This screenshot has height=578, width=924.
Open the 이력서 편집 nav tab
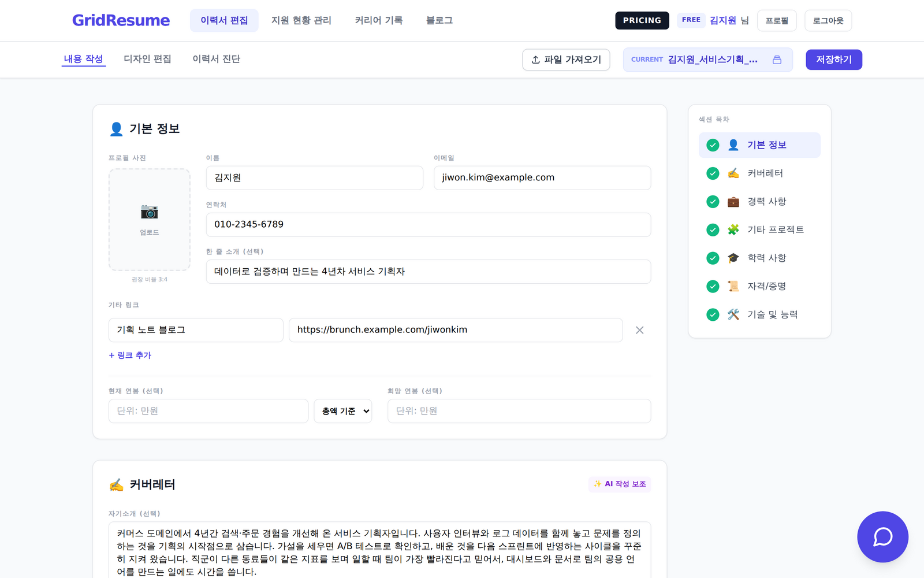(224, 20)
